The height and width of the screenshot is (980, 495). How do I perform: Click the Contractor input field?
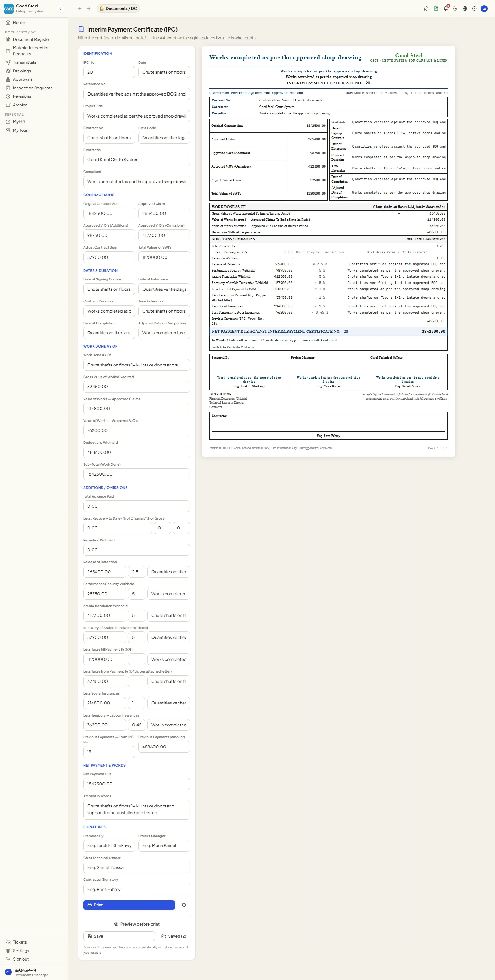click(137, 160)
